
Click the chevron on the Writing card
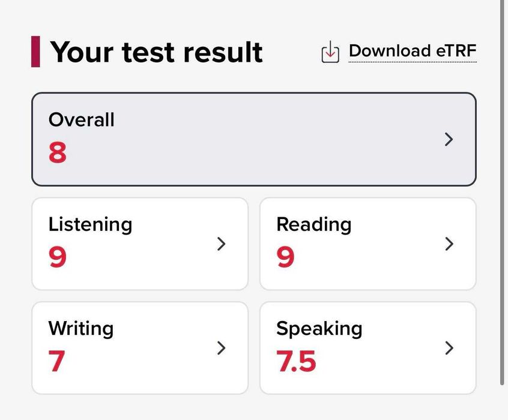(221, 348)
